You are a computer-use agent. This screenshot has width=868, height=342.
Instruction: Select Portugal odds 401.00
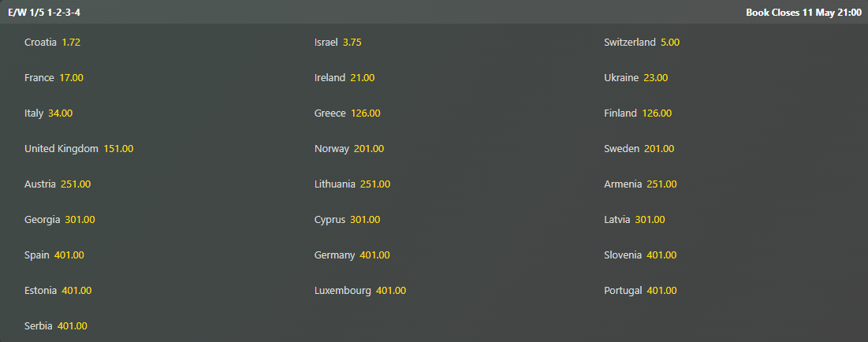click(640, 290)
